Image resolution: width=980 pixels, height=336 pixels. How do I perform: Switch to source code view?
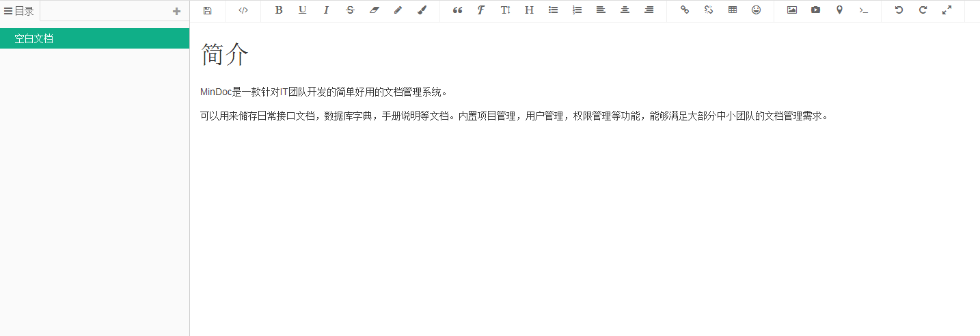243,10
